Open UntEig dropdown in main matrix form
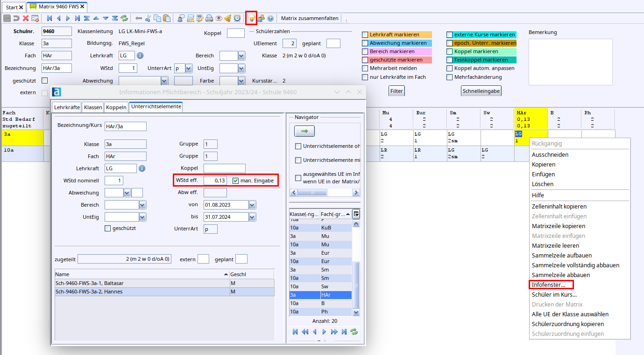This screenshot has width=644, height=355. tap(241, 68)
